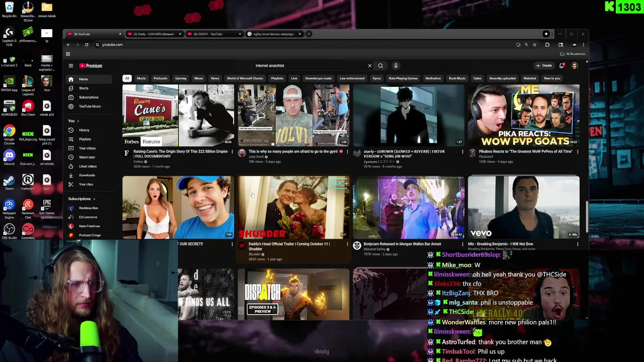Open options for starly LONOWN video
The height and width of the screenshot is (362, 644).
point(462,152)
